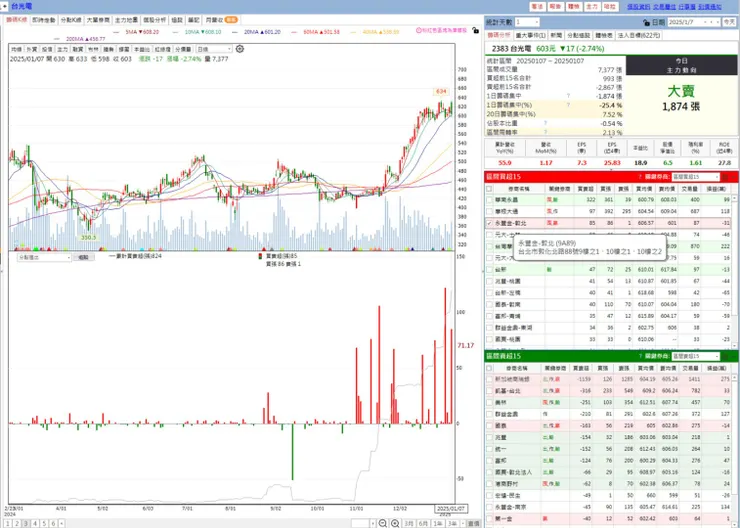740x528 pixels.
Task: Open the 行事曆 link
Action: [x=687, y=7]
